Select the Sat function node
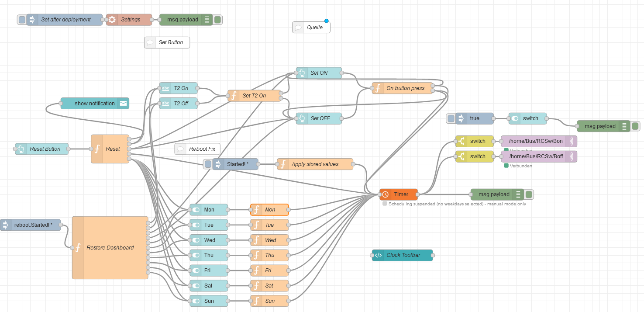 (269, 286)
